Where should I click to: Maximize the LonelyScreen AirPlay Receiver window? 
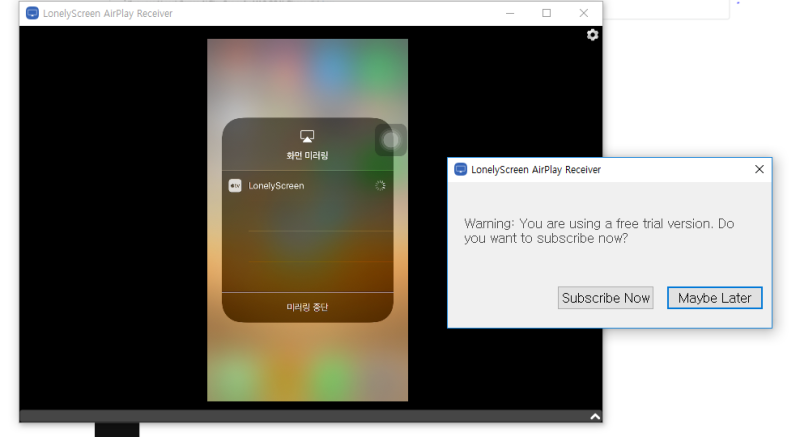click(x=546, y=13)
